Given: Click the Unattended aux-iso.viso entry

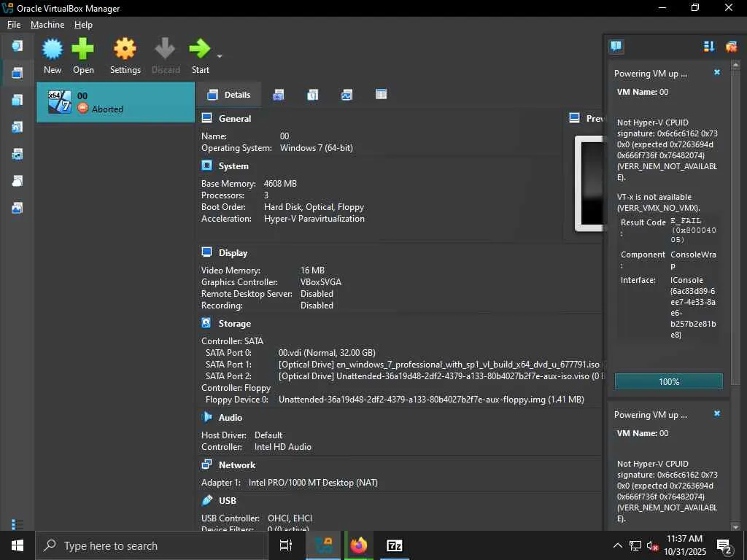Looking at the screenshot, I should [441, 376].
